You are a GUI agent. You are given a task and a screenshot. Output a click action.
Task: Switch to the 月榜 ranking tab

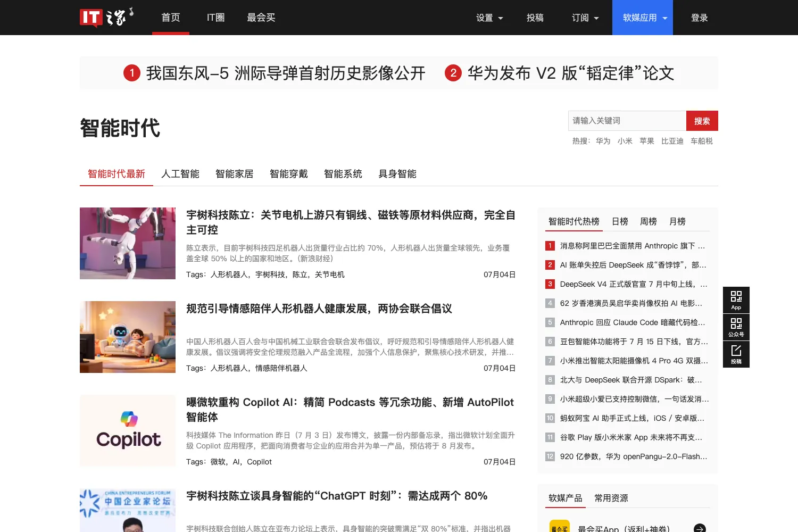point(677,221)
